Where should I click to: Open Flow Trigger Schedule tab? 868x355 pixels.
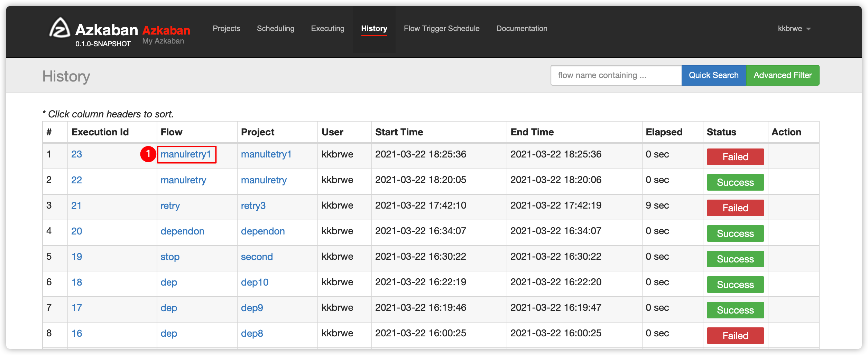442,28
